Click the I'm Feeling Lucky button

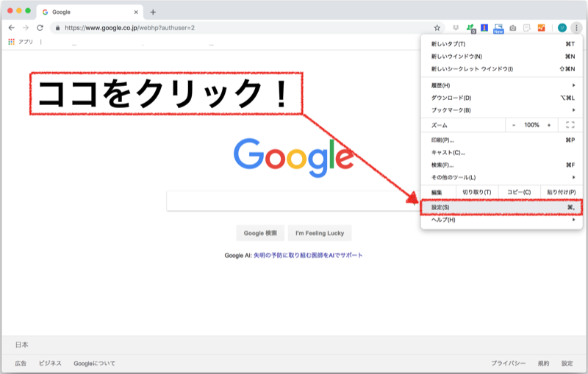(x=320, y=233)
